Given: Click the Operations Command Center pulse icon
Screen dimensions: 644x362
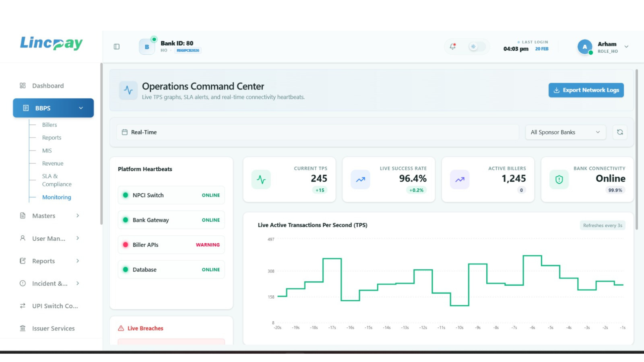Looking at the screenshot, I should 128,90.
